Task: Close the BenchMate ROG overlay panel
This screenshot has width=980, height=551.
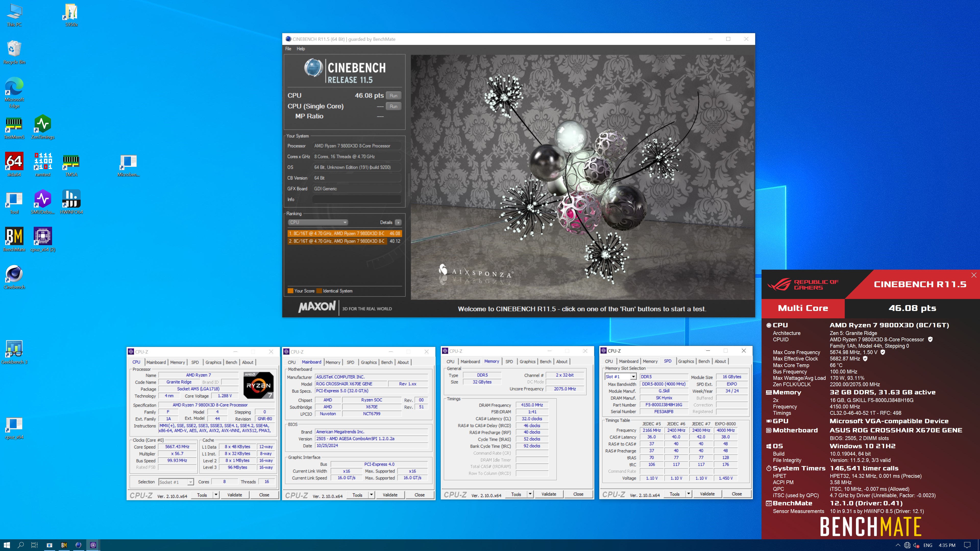Action: tap(974, 275)
